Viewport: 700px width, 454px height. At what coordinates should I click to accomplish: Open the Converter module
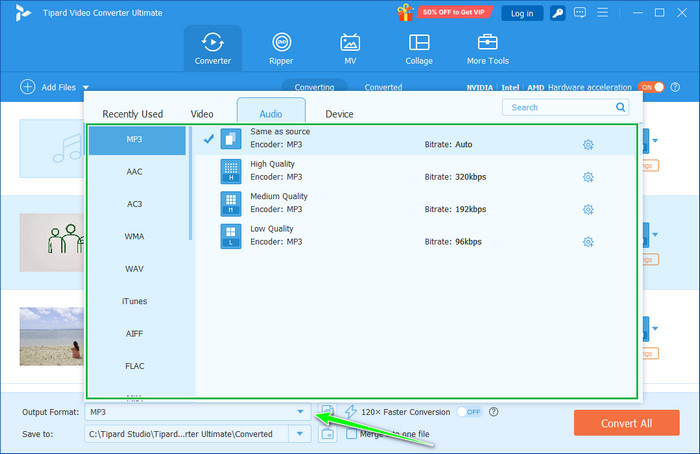212,48
